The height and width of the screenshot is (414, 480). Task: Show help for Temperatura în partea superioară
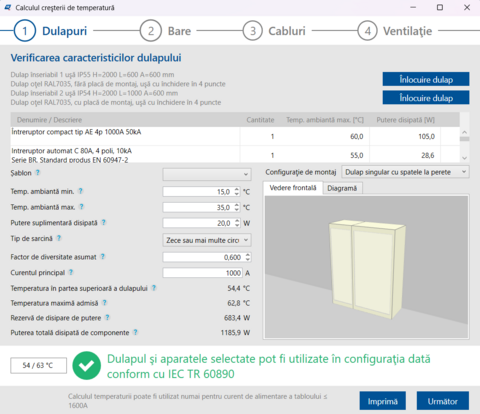[154, 288]
